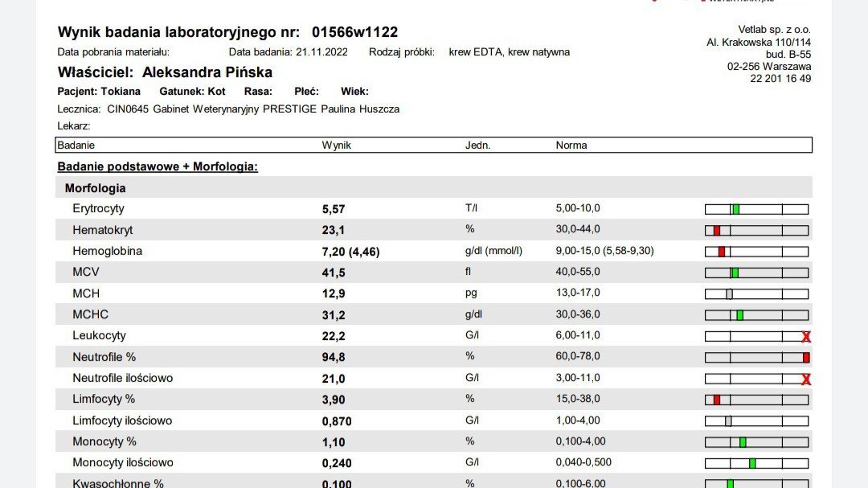Click the Norma column header
Viewport: 868px width, 488px height.
tap(571, 146)
